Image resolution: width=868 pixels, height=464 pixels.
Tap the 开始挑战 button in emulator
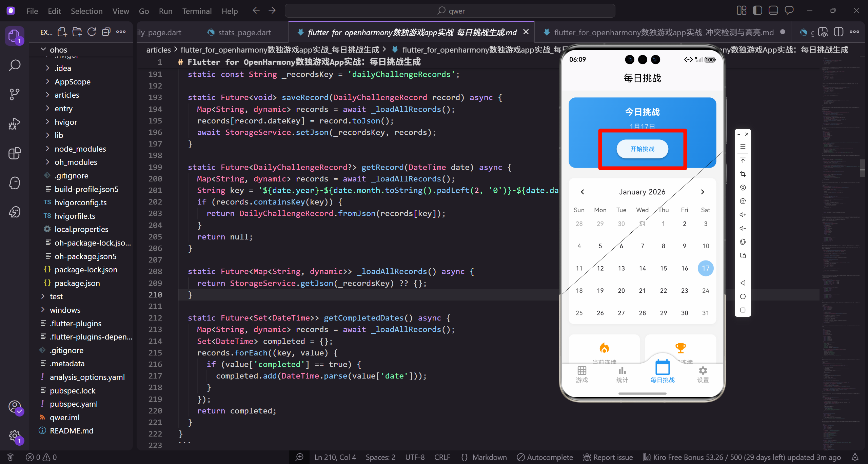tap(642, 149)
